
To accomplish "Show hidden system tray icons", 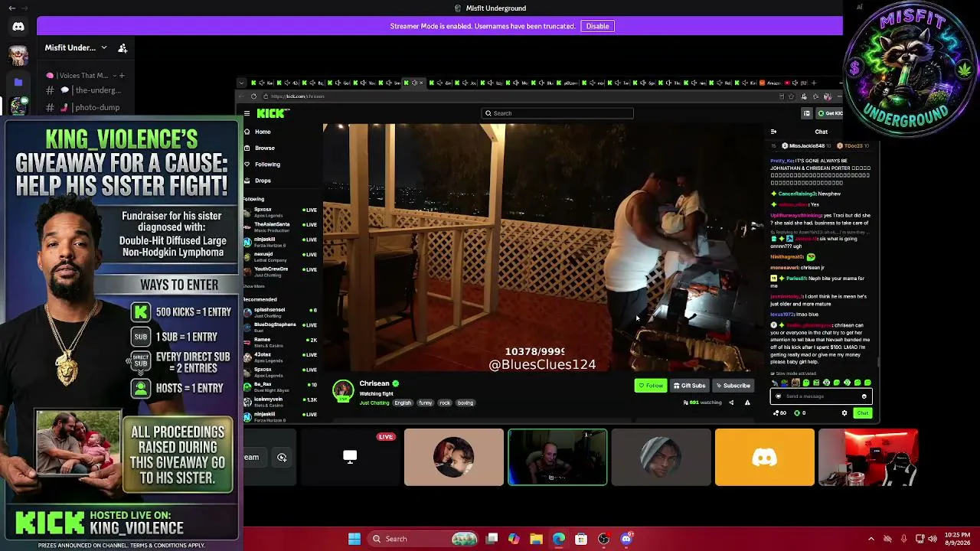I will (x=871, y=539).
